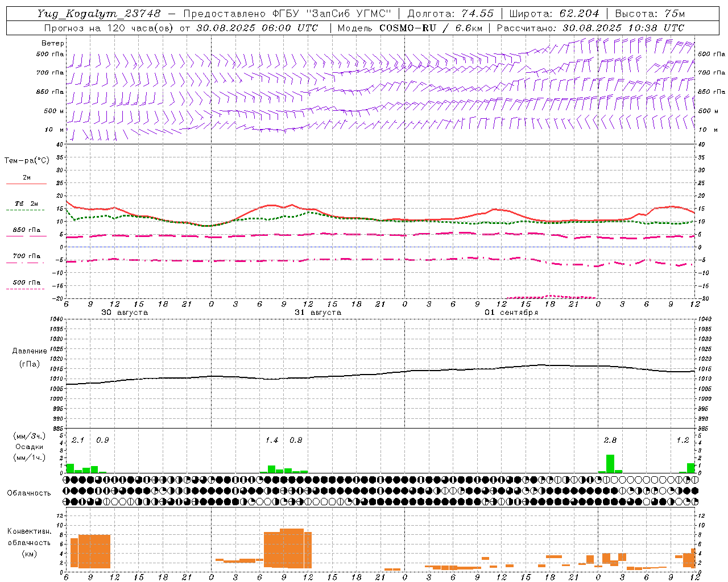Click the Td 2м legend entry

[x=26, y=203]
